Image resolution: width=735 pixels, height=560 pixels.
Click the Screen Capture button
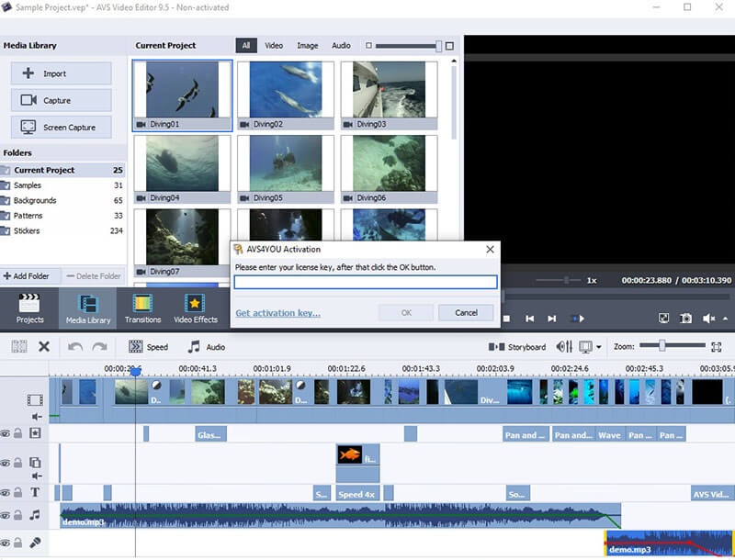(x=61, y=127)
